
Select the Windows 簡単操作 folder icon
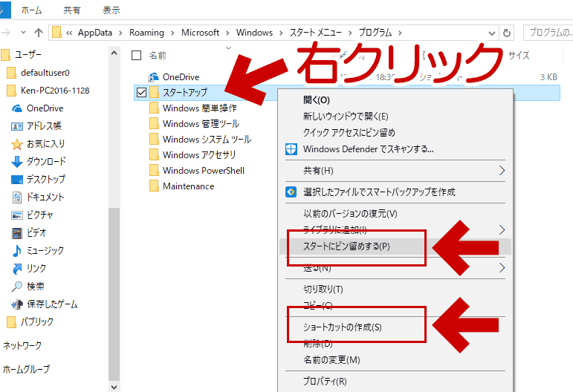pos(154,108)
